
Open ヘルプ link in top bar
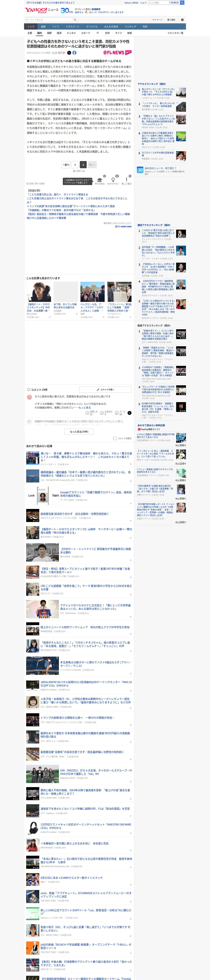(143, 3)
